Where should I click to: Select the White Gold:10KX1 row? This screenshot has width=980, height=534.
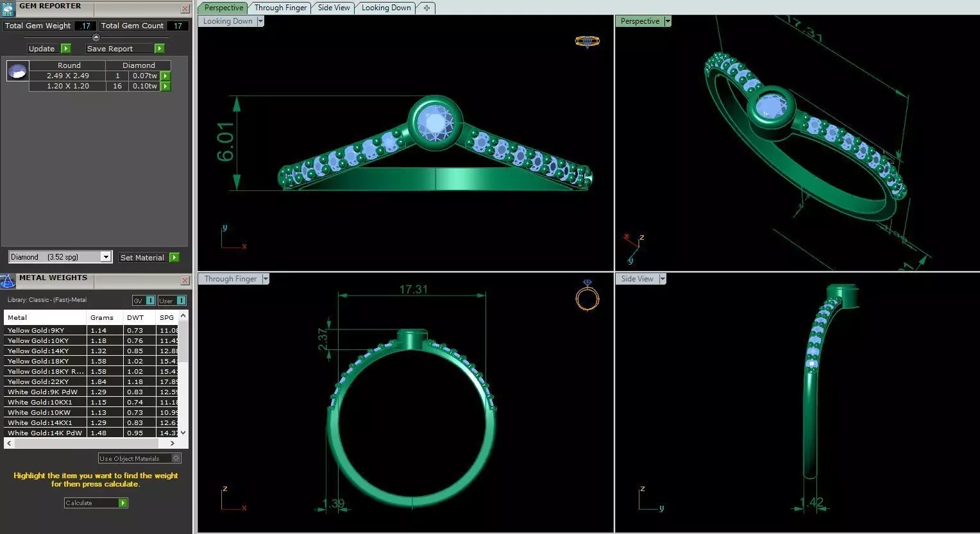tap(91, 402)
